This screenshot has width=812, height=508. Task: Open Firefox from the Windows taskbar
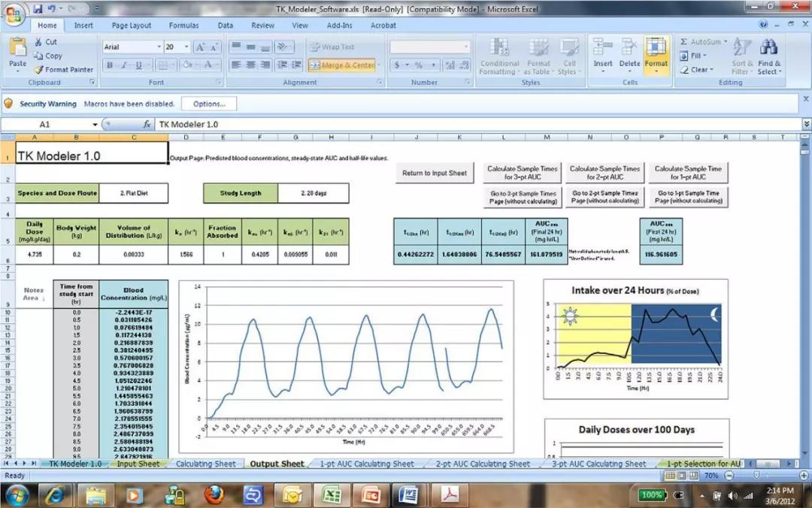point(214,495)
